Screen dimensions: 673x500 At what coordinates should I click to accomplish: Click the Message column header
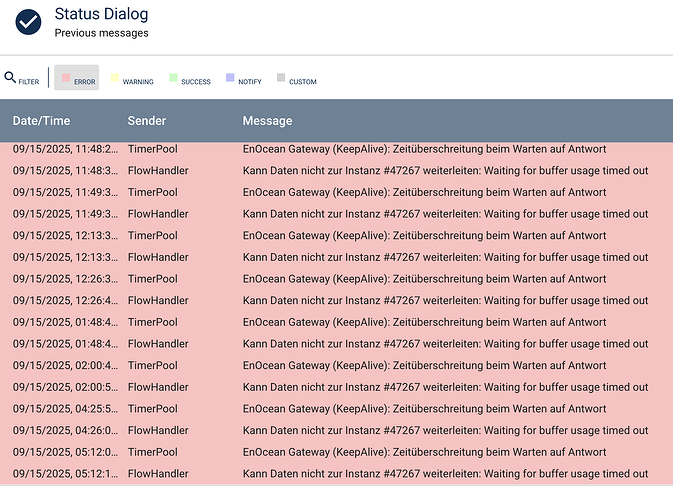(267, 121)
